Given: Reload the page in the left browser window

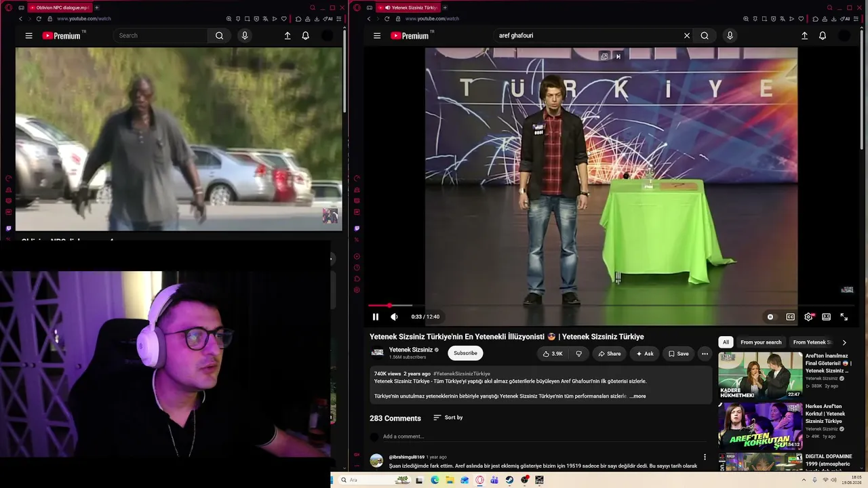Looking at the screenshot, I should pyautogui.click(x=39, y=19).
